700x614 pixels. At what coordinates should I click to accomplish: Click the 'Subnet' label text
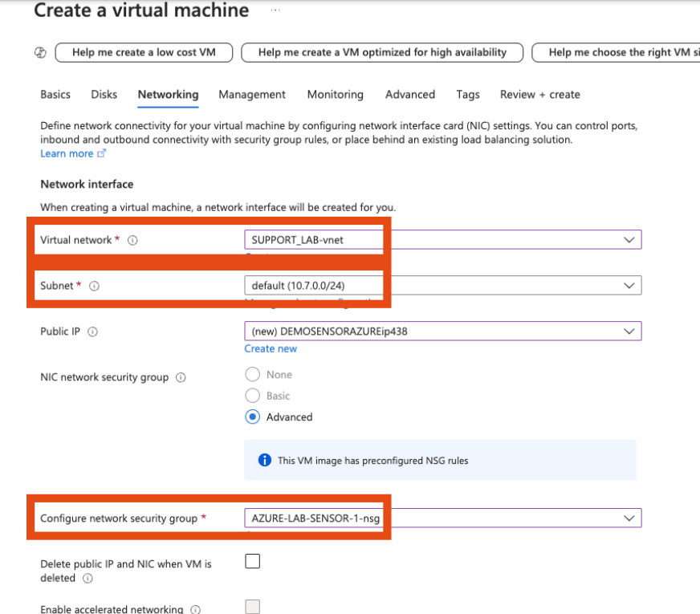point(57,286)
